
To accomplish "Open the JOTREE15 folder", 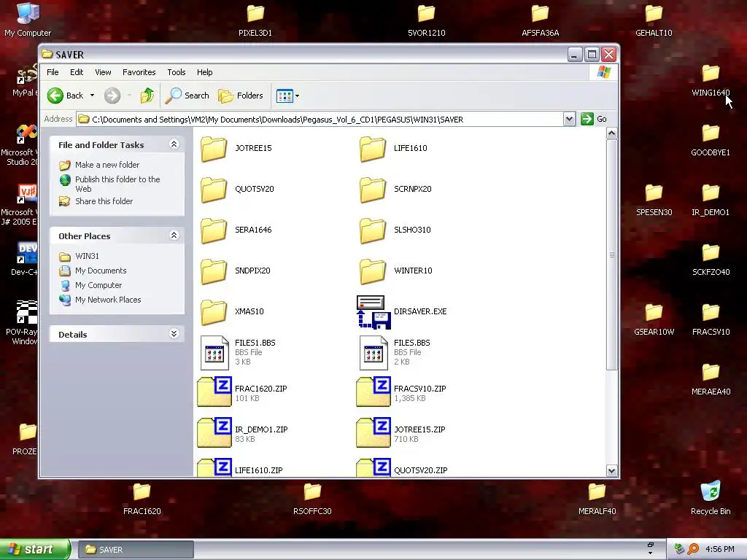I will click(236, 149).
